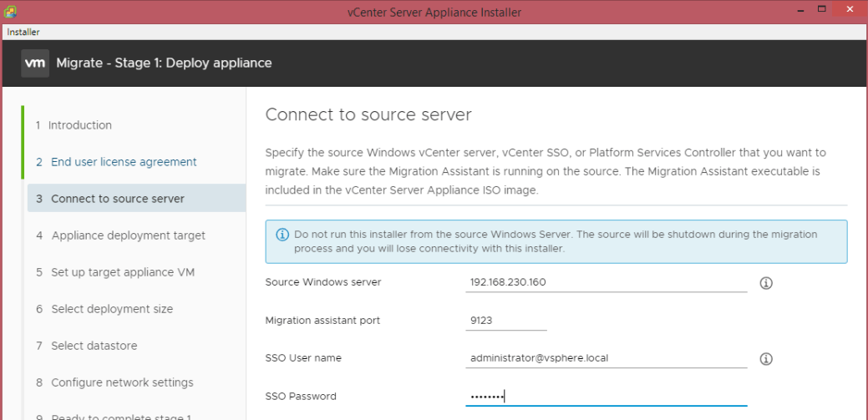
Task: Open the Select datastore step
Action: pos(94,346)
